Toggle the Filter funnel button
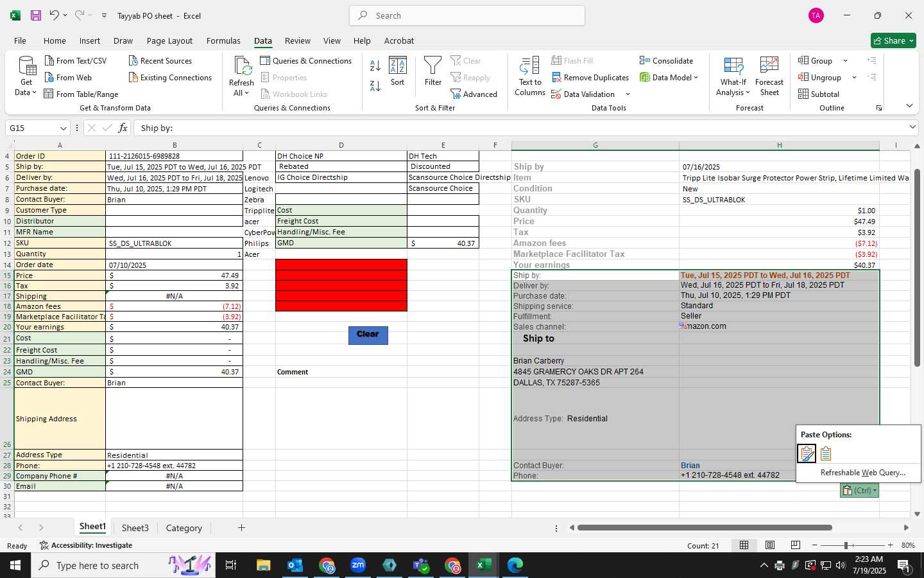This screenshot has width=924, height=578. [x=433, y=71]
